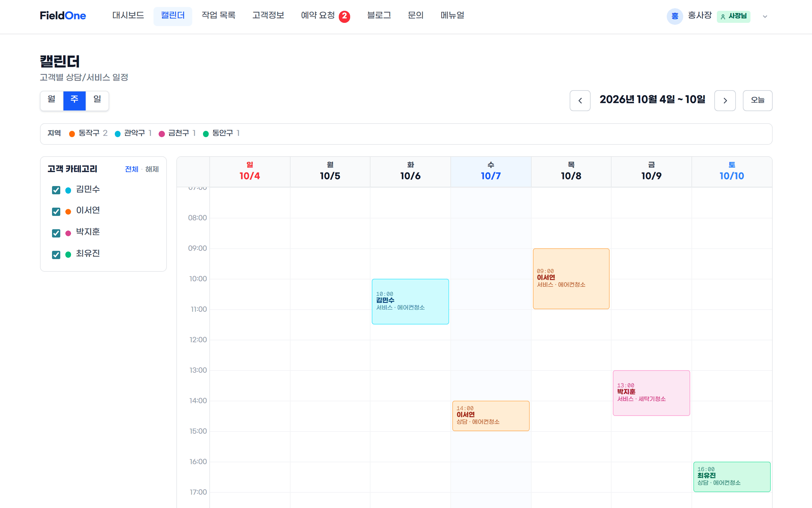The height and width of the screenshot is (508, 812).
Task: Select the 수 10/7 column header
Action: click(x=491, y=171)
